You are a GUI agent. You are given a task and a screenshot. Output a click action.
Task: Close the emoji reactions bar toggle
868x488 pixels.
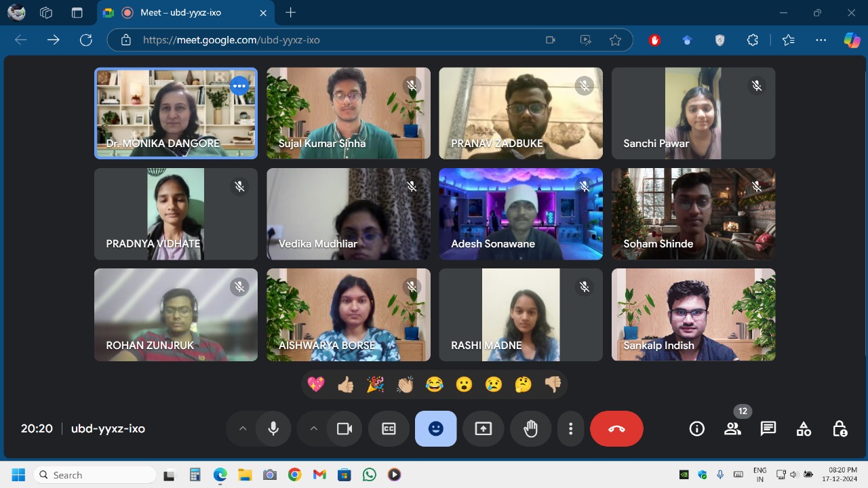point(435,428)
